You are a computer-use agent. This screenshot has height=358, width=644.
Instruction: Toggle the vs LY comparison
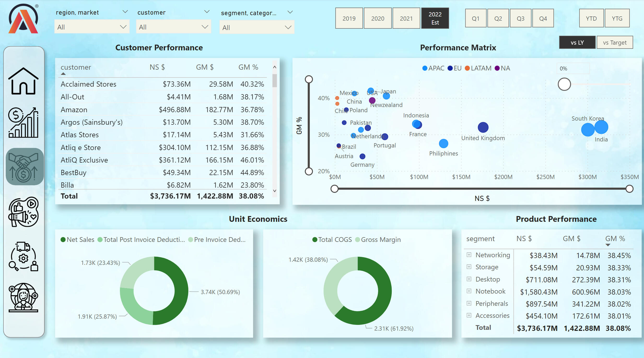coord(577,43)
